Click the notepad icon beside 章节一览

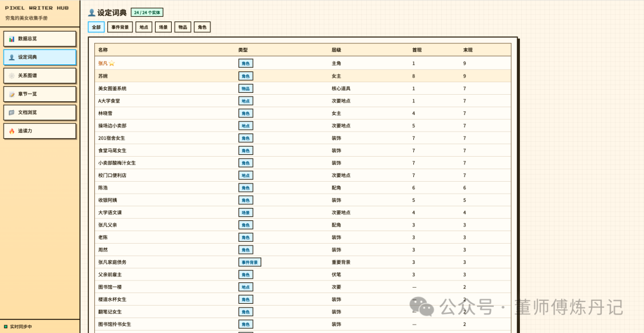pos(11,94)
